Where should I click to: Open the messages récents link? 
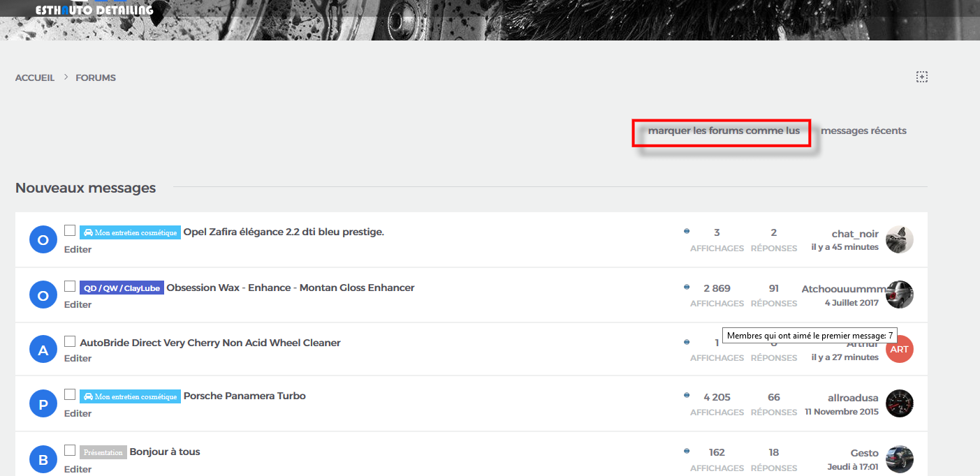click(x=863, y=131)
